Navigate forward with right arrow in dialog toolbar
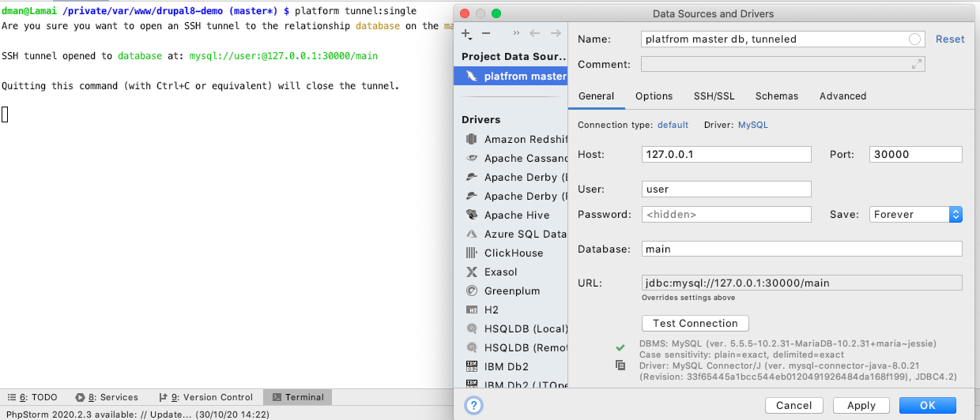Viewport: 980px width, 420px height. (556, 33)
